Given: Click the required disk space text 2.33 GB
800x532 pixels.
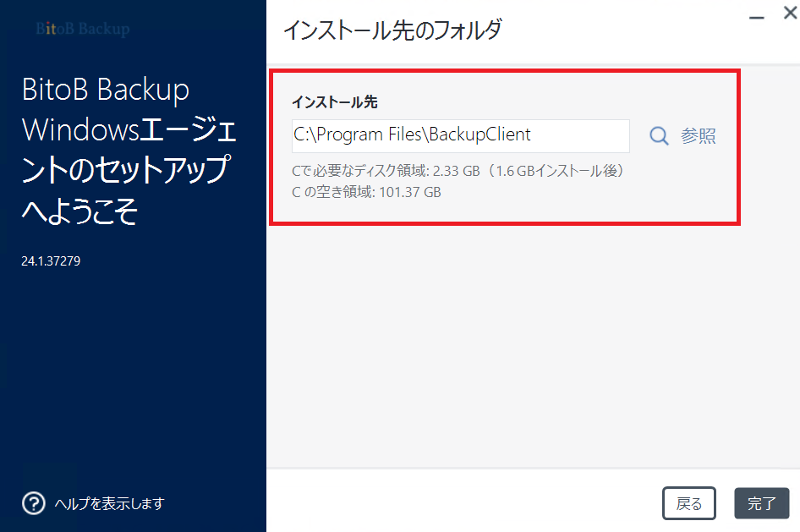Looking at the screenshot, I should click(456, 171).
